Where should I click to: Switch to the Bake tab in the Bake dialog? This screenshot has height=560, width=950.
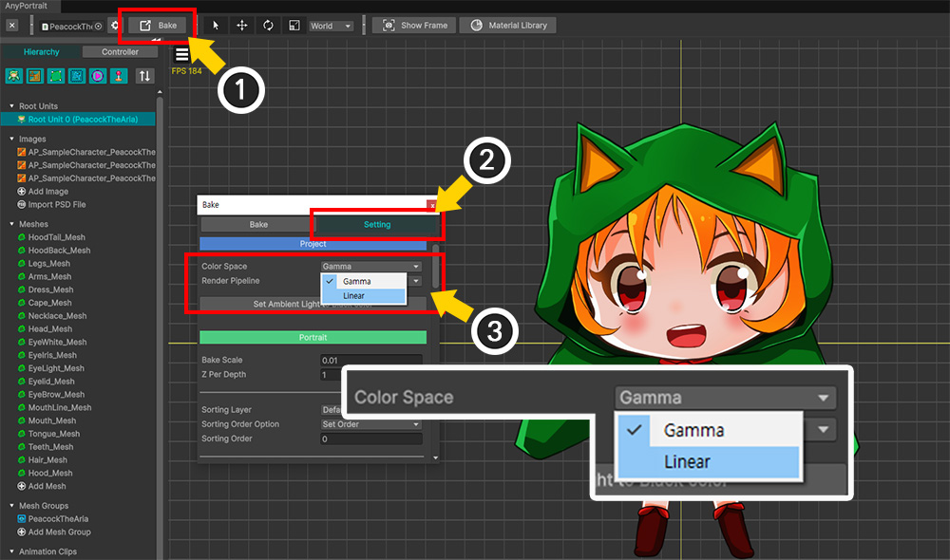[258, 225]
